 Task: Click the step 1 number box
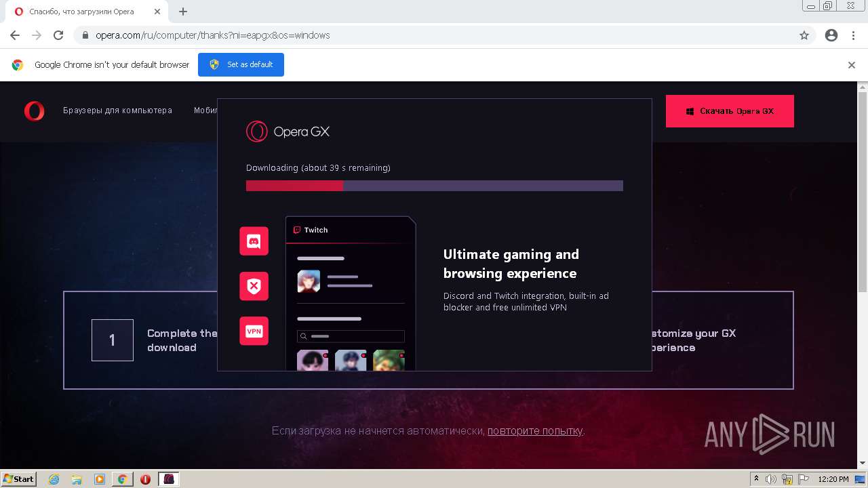tap(113, 340)
